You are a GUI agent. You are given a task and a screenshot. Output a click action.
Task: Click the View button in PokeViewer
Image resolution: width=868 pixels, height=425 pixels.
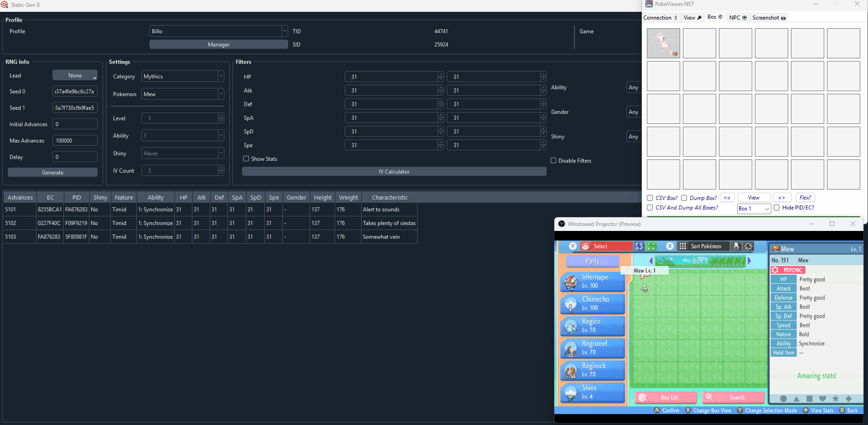pyautogui.click(x=754, y=198)
